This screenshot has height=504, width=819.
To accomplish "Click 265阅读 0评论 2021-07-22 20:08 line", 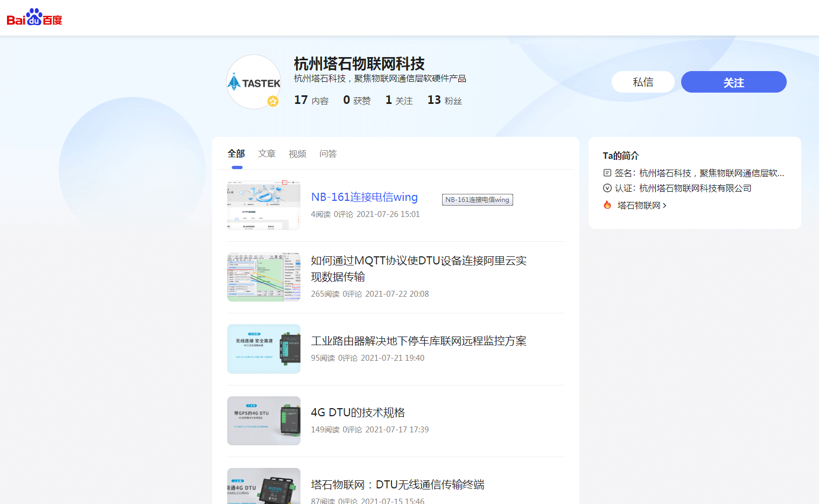I will (x=370, y=294).
